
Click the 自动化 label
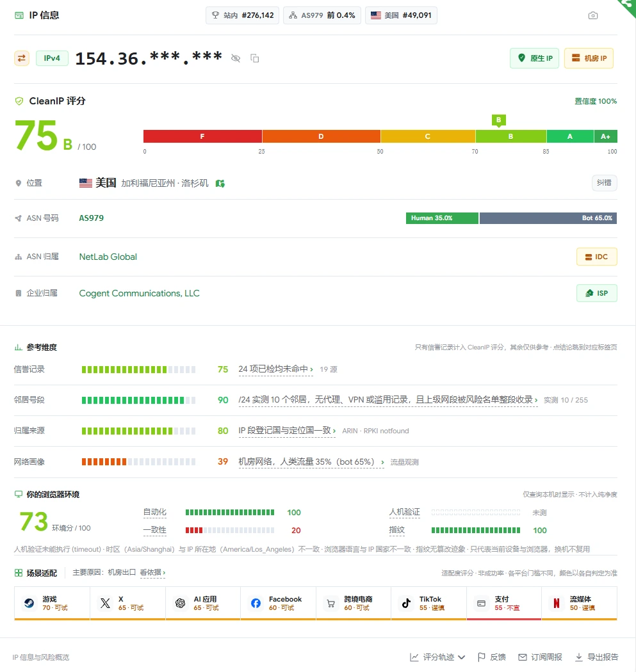(155, 512)
